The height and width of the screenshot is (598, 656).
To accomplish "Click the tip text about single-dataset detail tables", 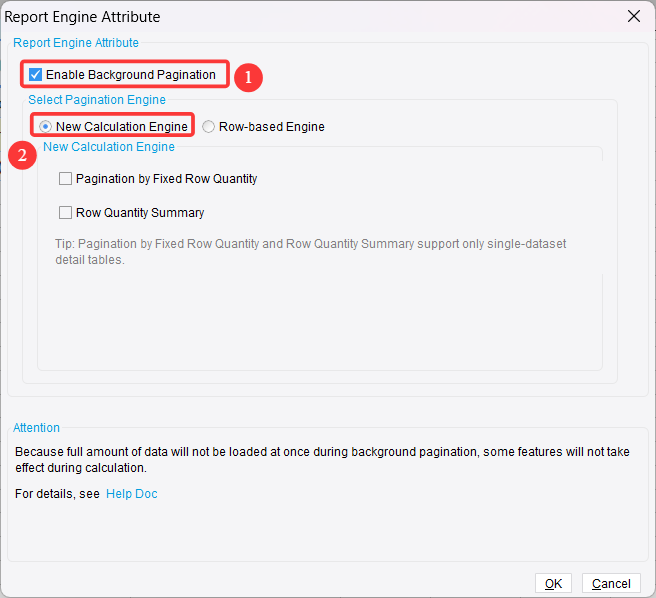I will coord(310,252).
